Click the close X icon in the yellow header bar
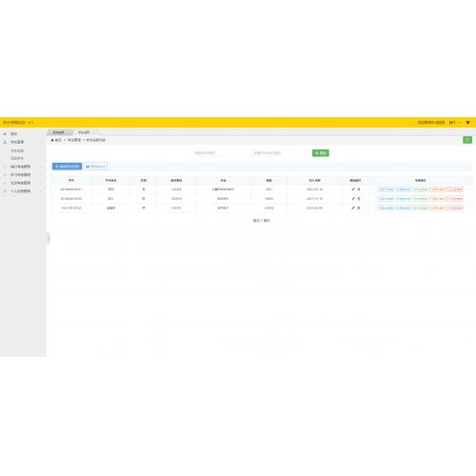476x476 pixels. coord(467,122)
